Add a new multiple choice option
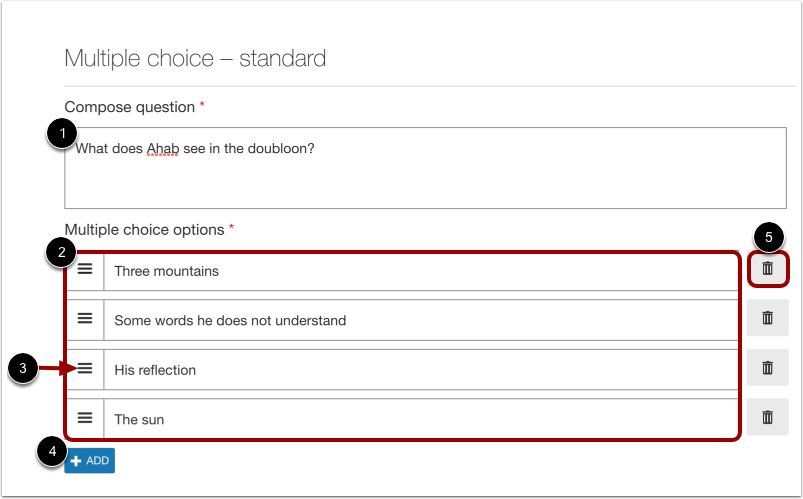Image resolution: width=803 pixels, height=499 pixels. point(90,460)
